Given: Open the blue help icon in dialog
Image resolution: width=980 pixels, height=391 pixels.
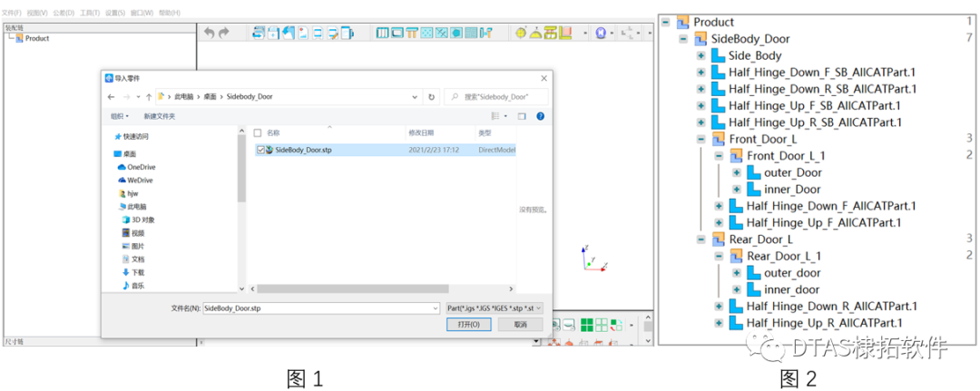Looking at the screenshot, I should 541,116.
